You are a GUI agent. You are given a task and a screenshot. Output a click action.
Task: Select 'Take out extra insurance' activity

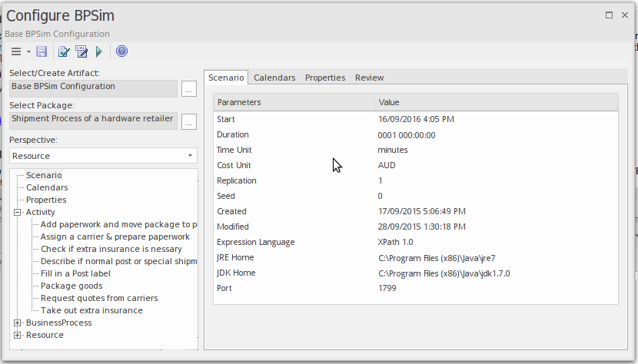(91, 310)
